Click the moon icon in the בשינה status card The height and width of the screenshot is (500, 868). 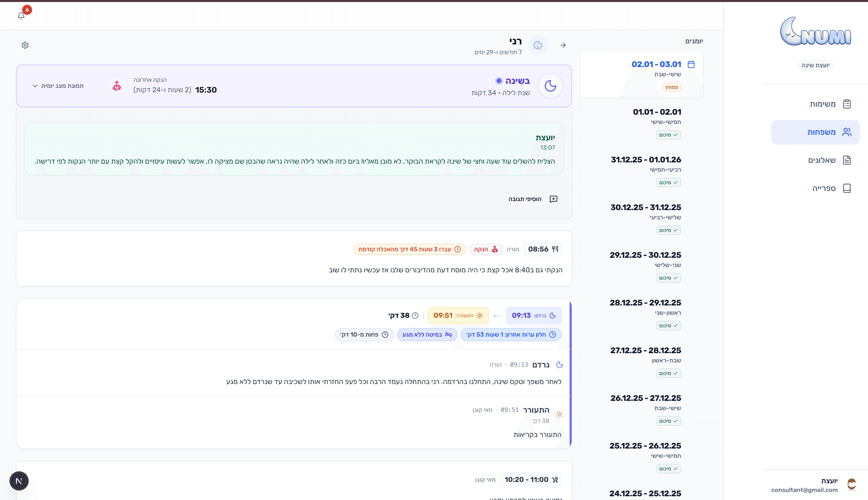click(551, 86)
